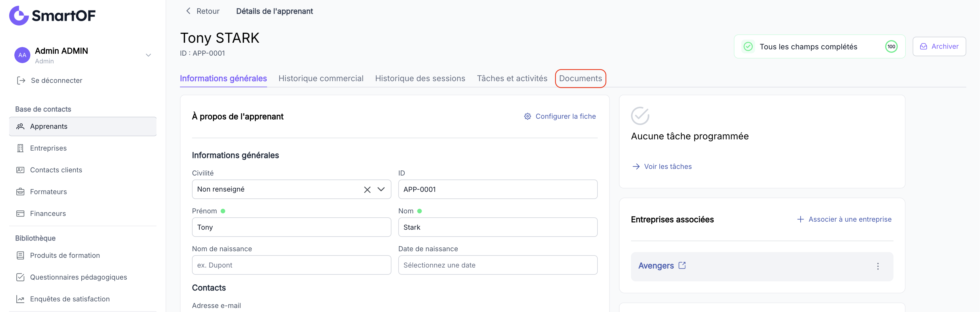Screen dimensions: 980x312
Task: Click the large task checkmark icon
Action: point(640,116)
